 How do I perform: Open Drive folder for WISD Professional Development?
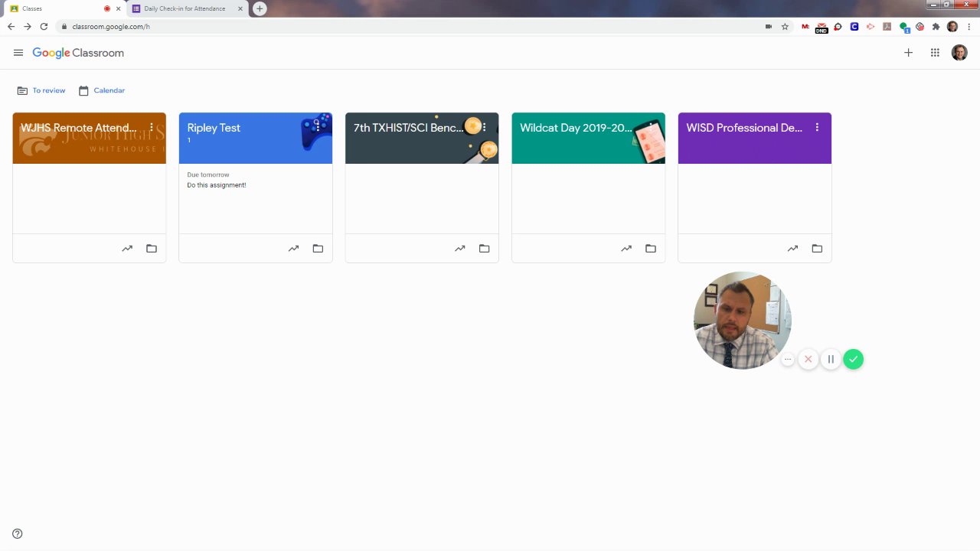817,248
